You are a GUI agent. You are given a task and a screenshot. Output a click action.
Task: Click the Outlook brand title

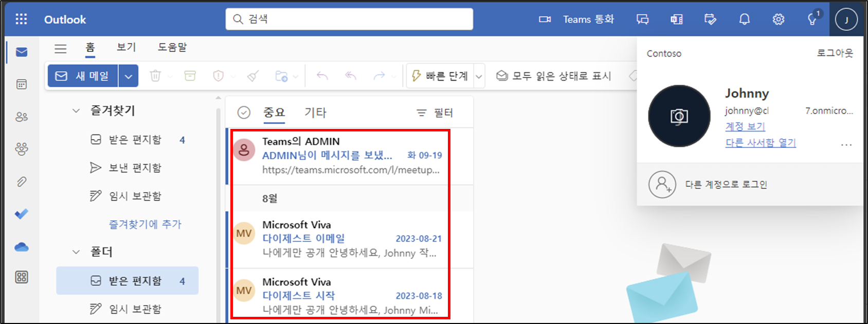click(65, 20)
